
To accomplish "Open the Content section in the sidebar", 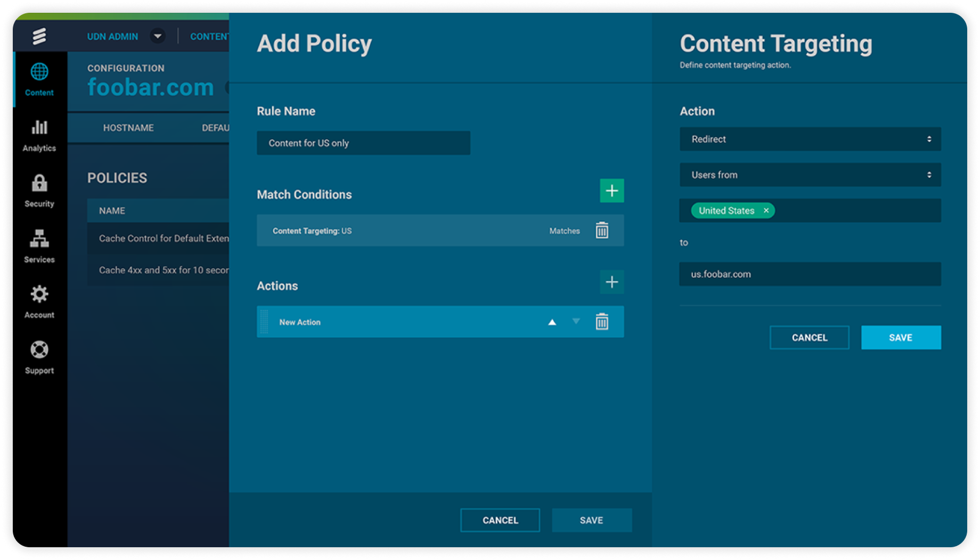I will pyautogui.click(x=39, y=79).
